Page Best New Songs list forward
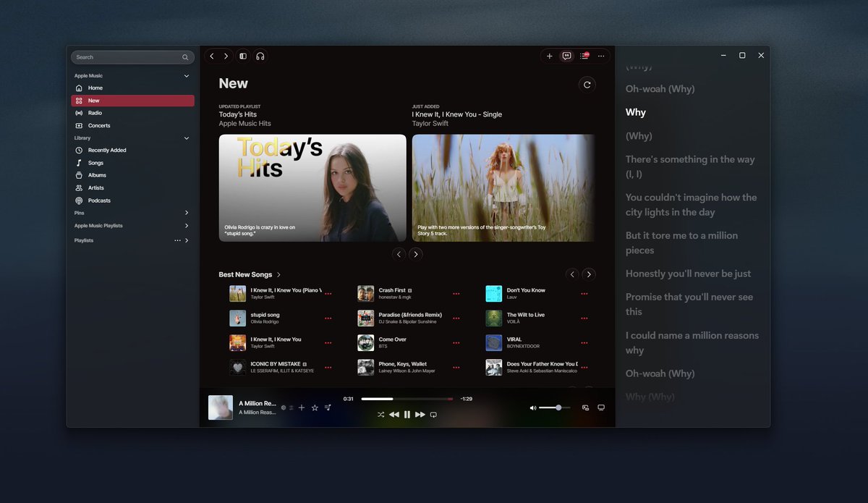The height and width of the screenshot is (503, 868). click(590, 274)
